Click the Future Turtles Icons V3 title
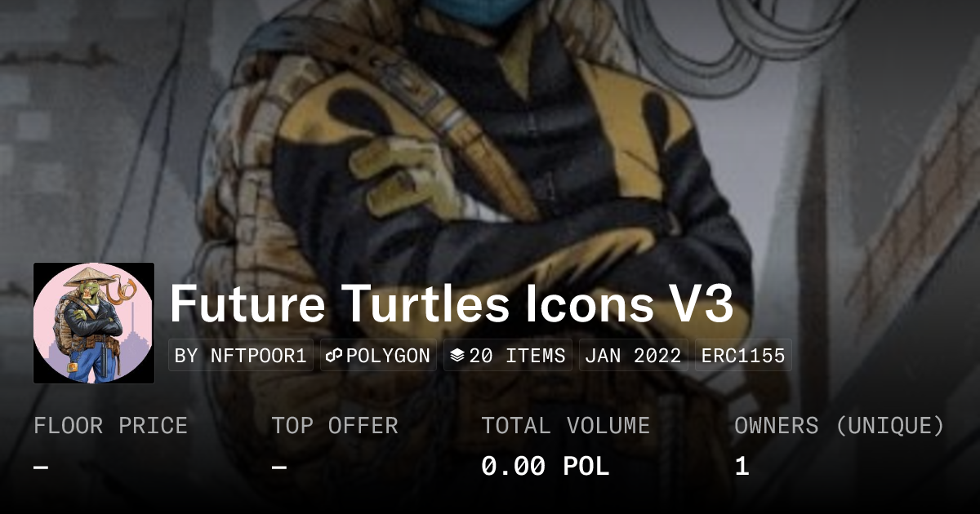 click(x=452, y=304)
